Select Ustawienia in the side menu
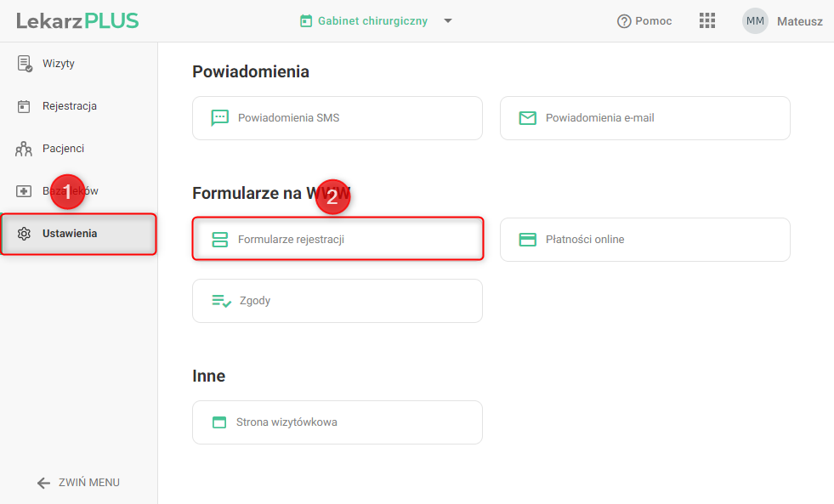Screen dimensions: 834x504 (79, 234)
